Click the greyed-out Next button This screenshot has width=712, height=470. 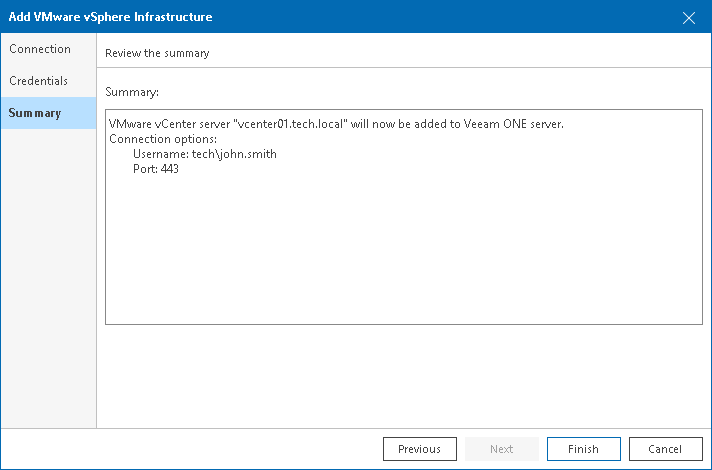click(501, 449)
